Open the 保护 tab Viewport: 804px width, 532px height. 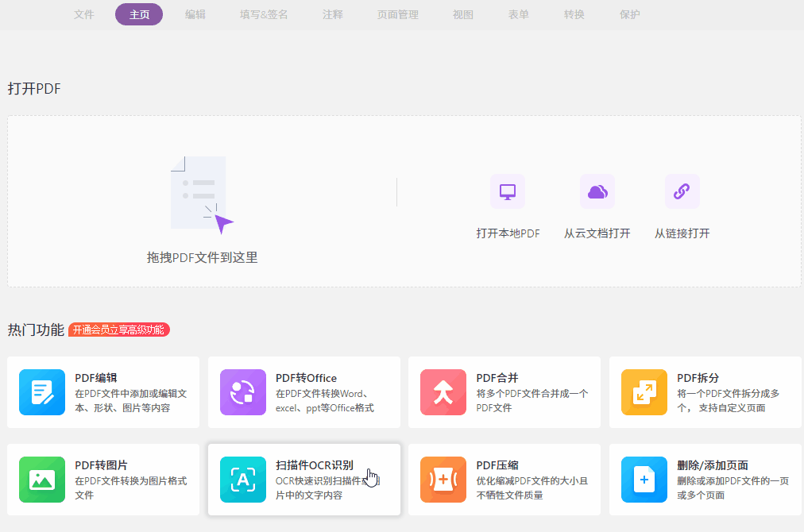628,14
